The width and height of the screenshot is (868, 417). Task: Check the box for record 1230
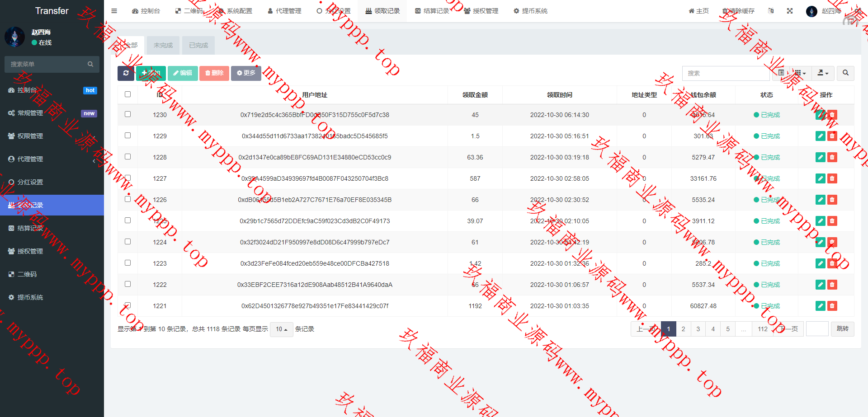pyautogui.click(x=127, y=114)
